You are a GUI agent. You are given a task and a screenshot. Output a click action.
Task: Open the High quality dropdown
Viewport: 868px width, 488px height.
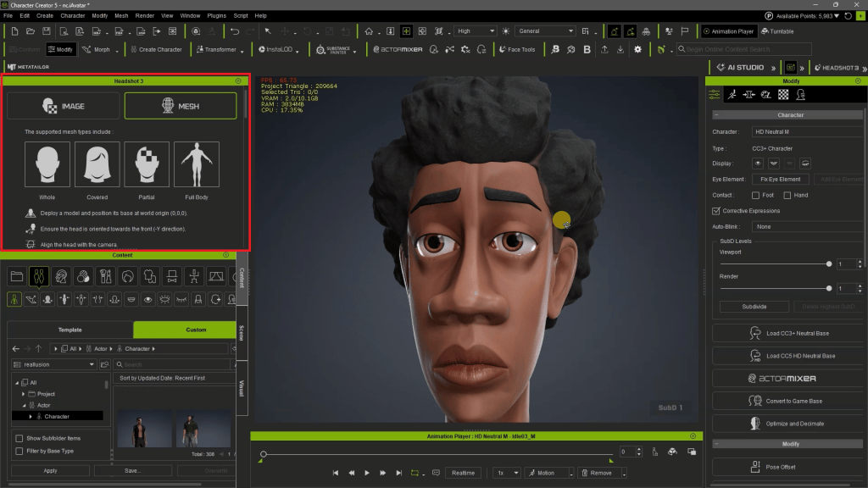pos(476,31)
